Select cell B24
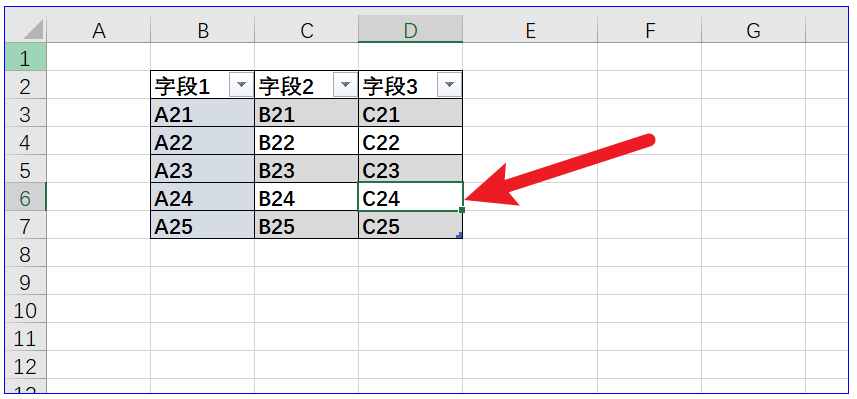This screenshot has width=857, height=399. click(x=307, y=197)
